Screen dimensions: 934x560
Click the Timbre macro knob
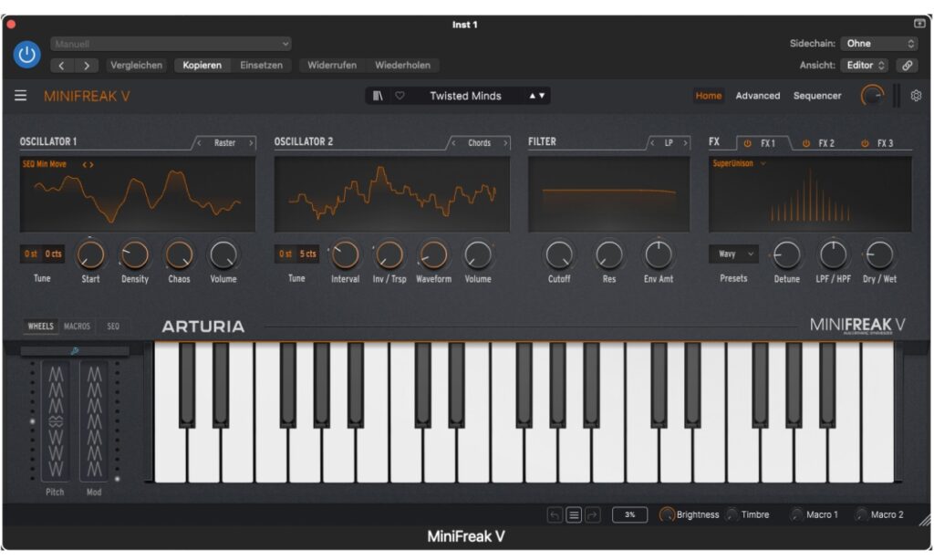tap(732, 514)
